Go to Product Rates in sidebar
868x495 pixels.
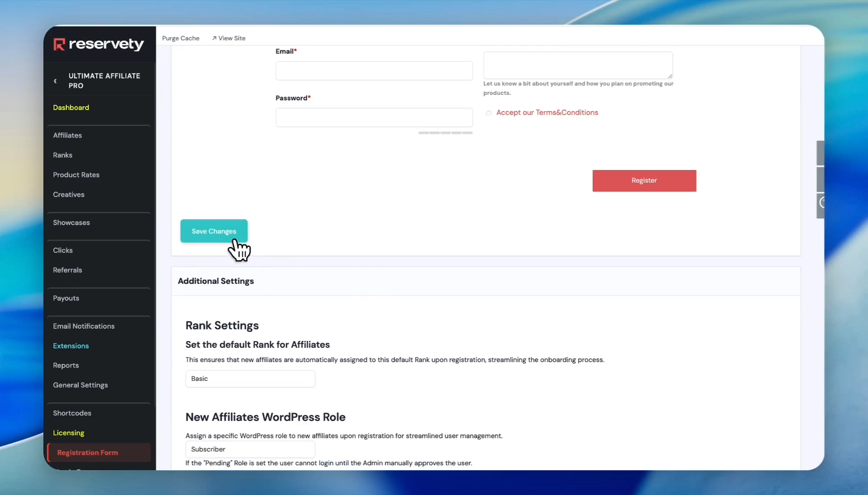point(76,175)
